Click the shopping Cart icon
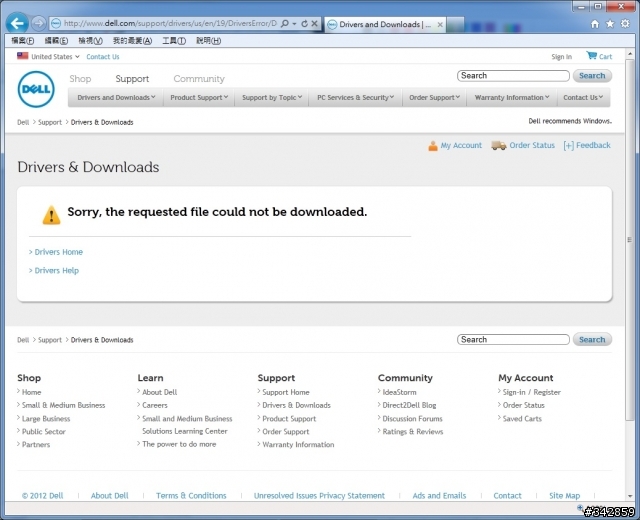 coord(591,55)
